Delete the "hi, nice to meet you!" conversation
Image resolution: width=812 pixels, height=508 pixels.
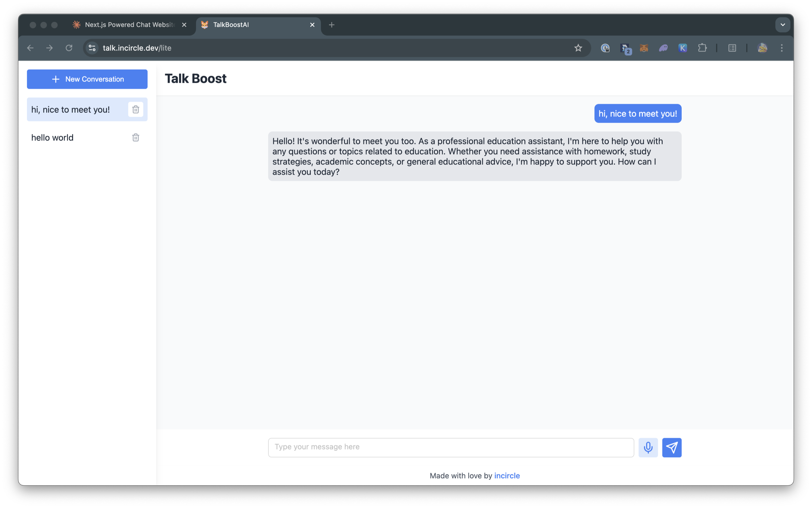tap(135, 109)
